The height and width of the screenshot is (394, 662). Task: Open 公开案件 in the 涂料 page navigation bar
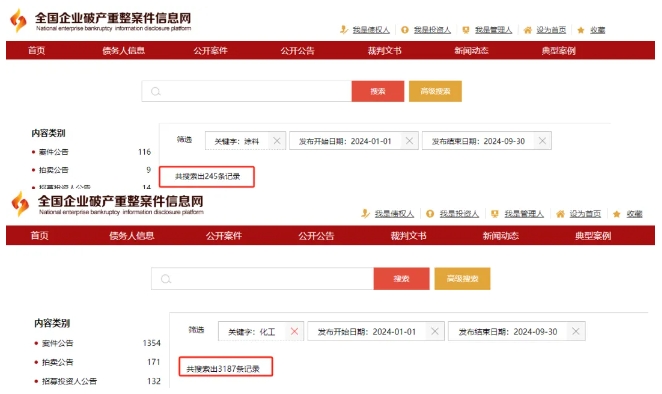[211, 51]
